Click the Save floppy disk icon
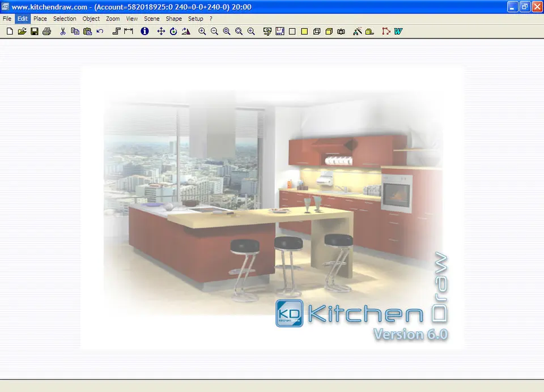 (x=35, y=32)
